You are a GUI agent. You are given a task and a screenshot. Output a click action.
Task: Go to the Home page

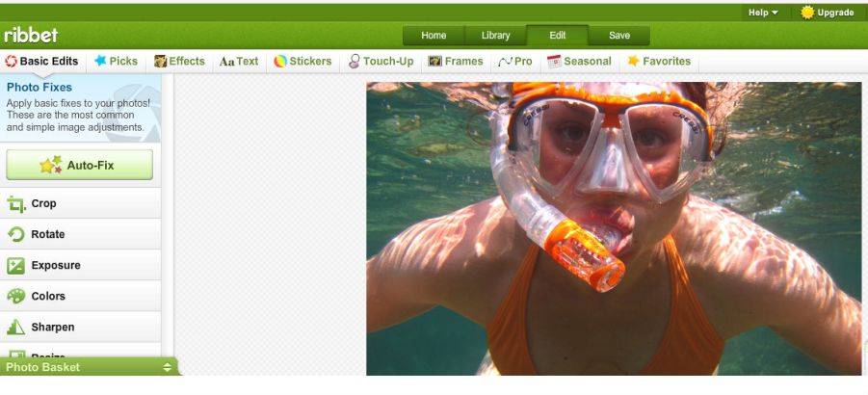click(x=434, y=36)
